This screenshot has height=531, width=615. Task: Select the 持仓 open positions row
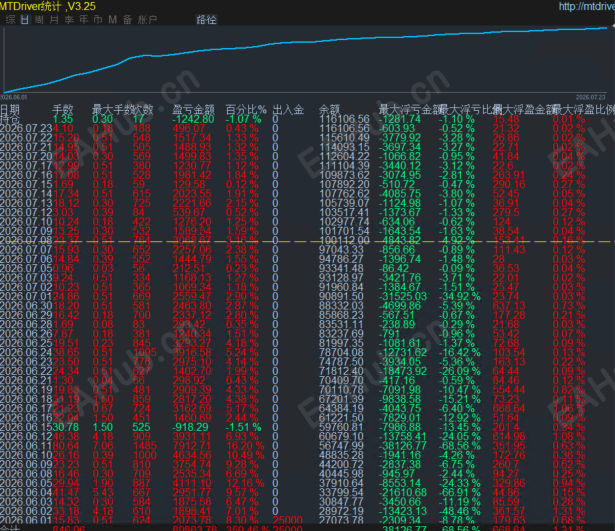(x=308, y=119)
